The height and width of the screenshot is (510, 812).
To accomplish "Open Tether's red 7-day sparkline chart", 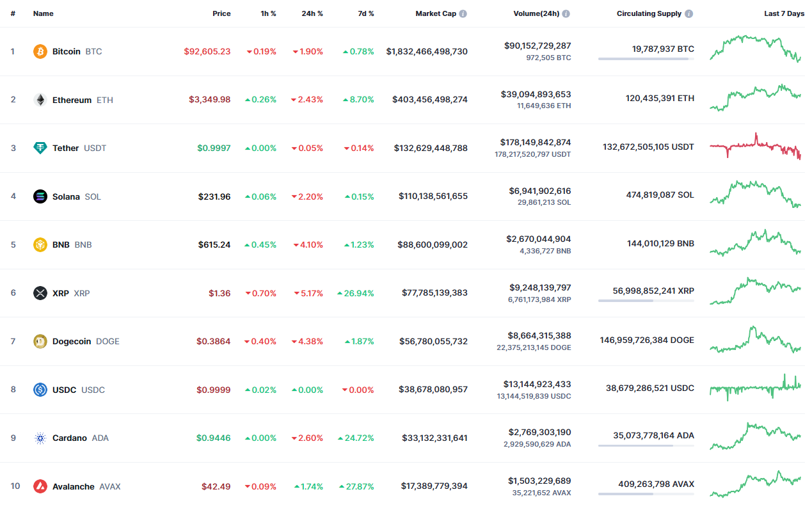I will [756, 146].
